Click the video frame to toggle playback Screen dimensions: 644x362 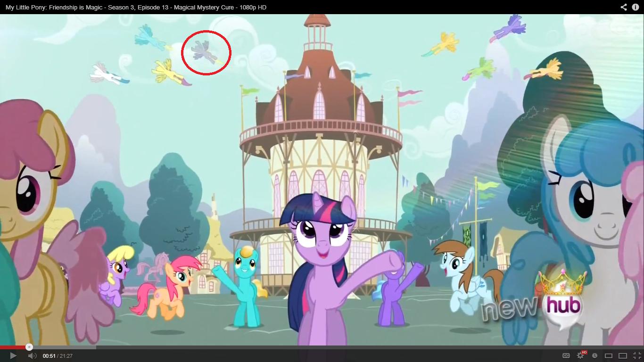322,179
